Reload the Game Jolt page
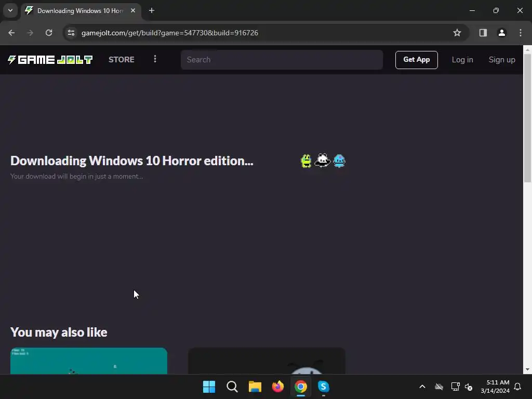Viewport: 532px width, 399px height. [x=49, y=33]
